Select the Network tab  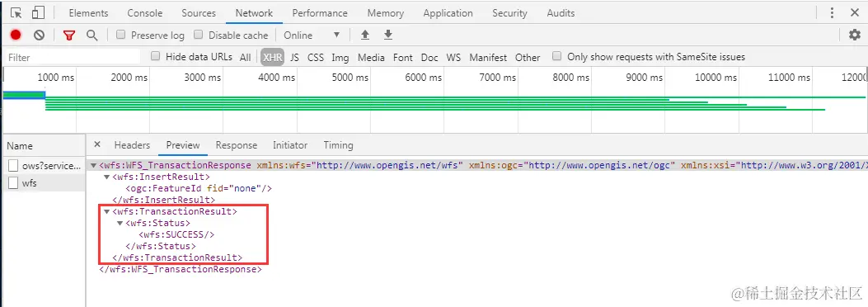coord(254,12)
